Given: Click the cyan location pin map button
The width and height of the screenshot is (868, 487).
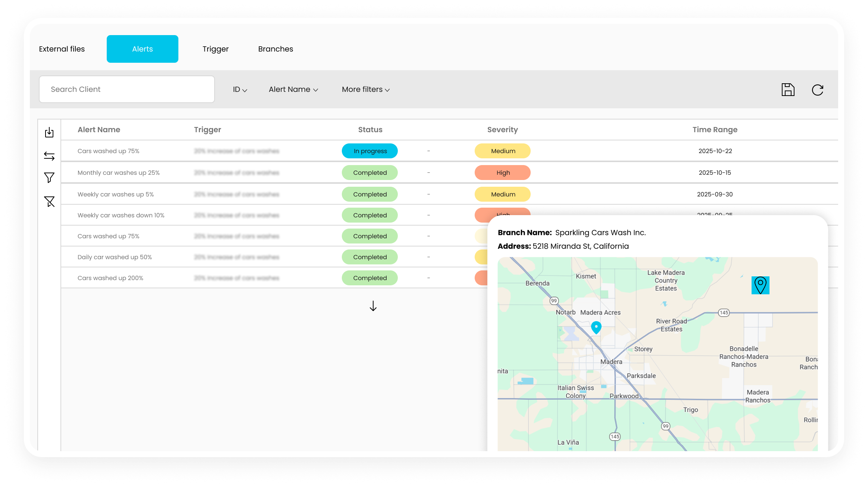Looking at the screenshot, I should (x=760, y=285).
